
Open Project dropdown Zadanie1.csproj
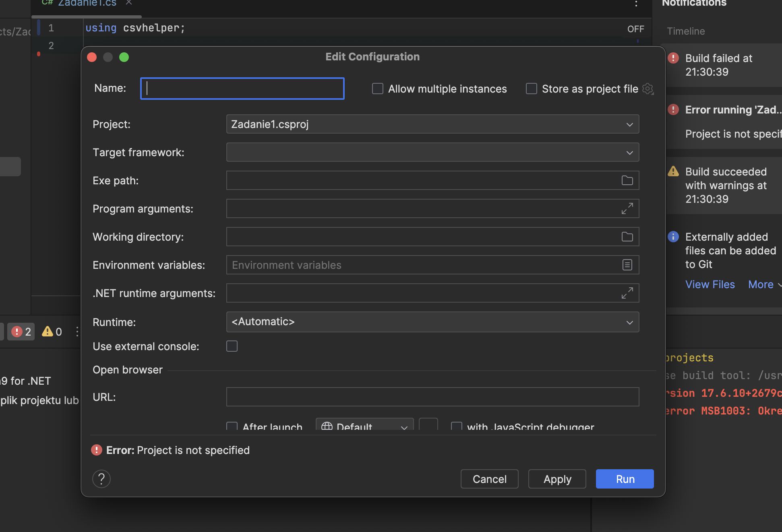click(432, 124)
